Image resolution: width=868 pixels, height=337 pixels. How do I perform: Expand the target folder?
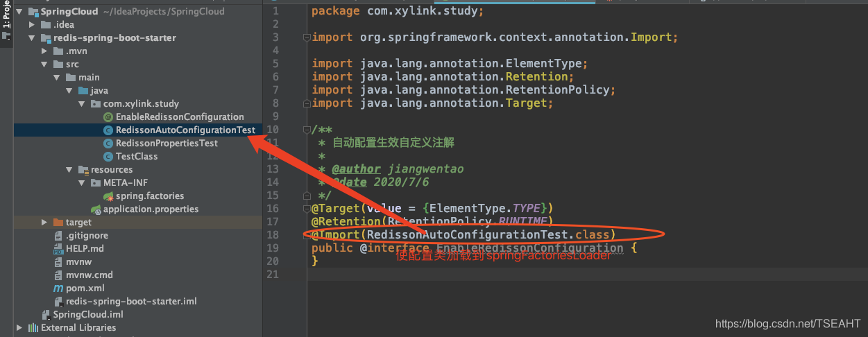44,223
